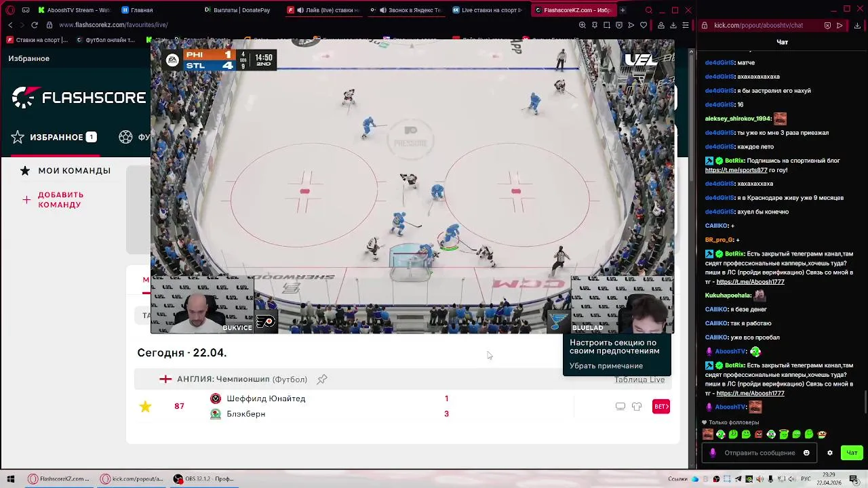Click the Kukuhapoehala username in chat
The image size is (868, 488).
[728, 296]
